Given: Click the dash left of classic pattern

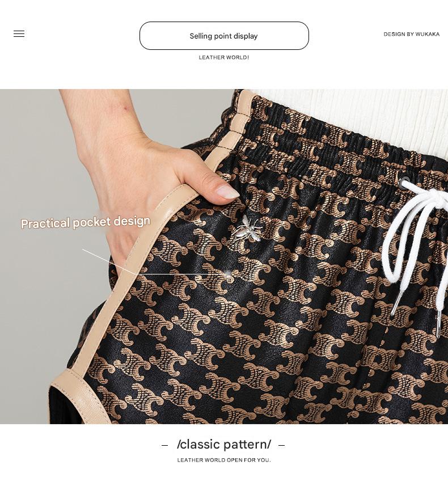Looking at the screenshot, I should tap(164, 445).
